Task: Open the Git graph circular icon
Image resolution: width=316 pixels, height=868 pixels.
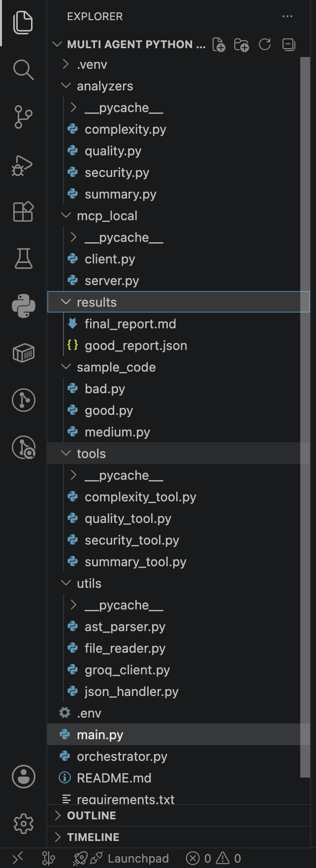Action: pyautogui.click(x=23, y=400)
